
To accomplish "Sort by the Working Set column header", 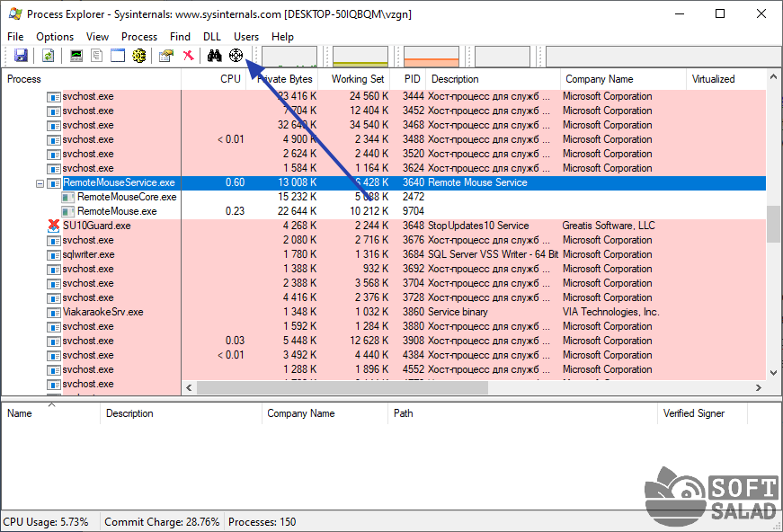I will coord(354,79).
